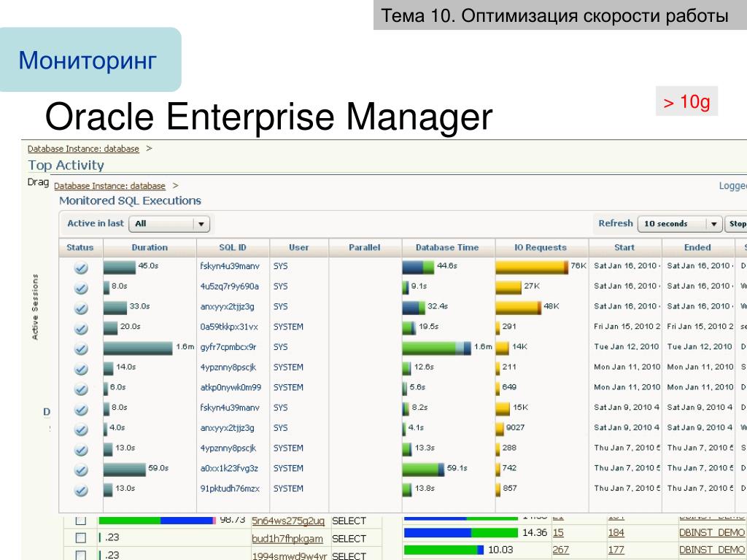The height and width of the screenshot is (560, 747).
Task: Click status icon for 45.0s fskyn4u39manv row
Action: (x=81, y=268)
